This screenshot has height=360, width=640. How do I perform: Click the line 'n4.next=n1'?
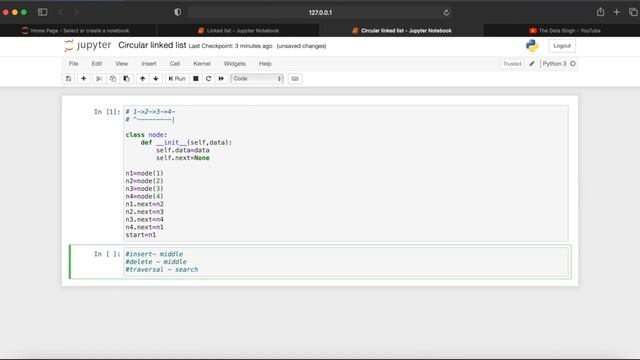(x=144, y=227)
